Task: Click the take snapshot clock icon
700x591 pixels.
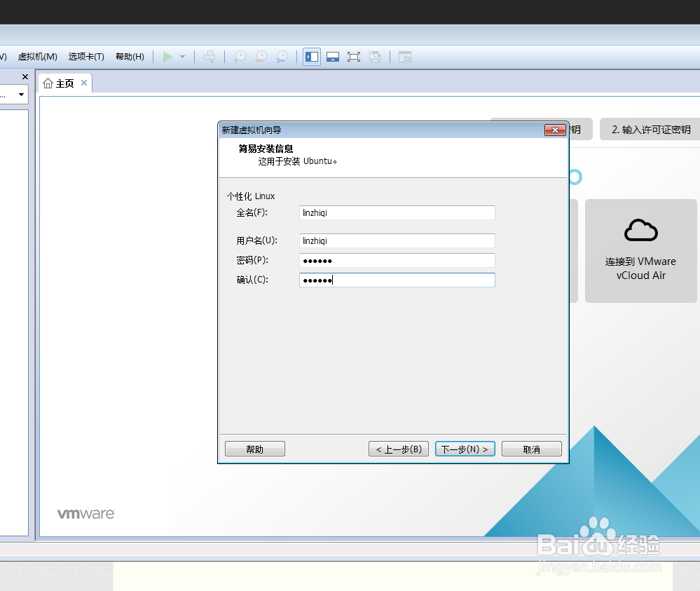Action: coord(239,57)
